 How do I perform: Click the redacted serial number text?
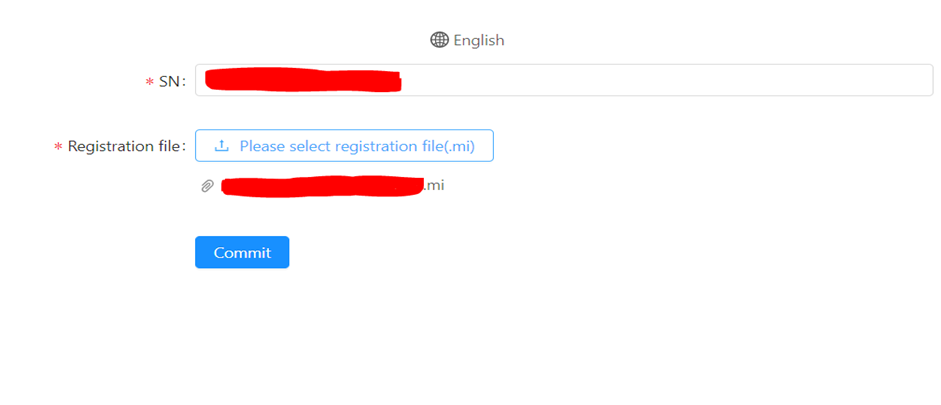300,80
